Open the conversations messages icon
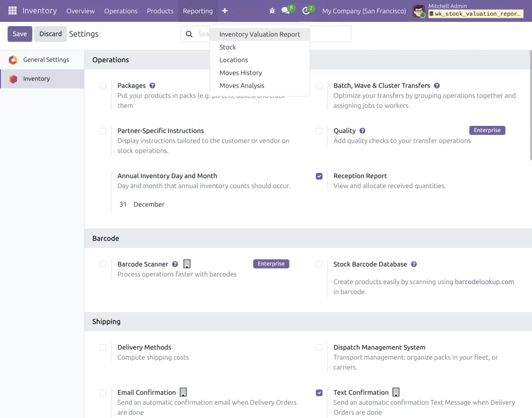The image size is (532, 418). click(x=286, y=11)
